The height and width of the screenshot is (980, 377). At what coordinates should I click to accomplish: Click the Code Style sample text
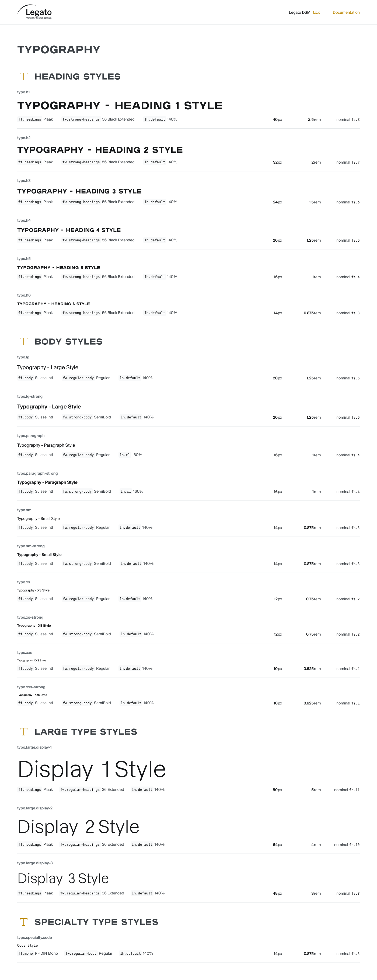click(27, 945)
